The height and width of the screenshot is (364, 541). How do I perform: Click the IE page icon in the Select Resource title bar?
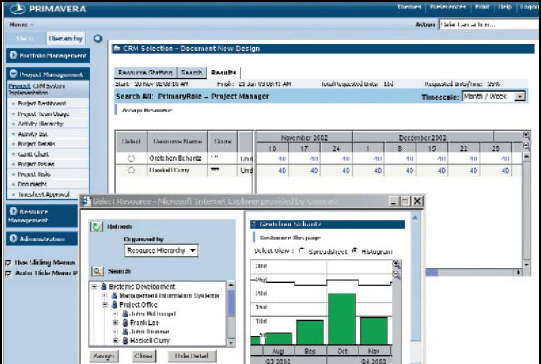[86, 201]
